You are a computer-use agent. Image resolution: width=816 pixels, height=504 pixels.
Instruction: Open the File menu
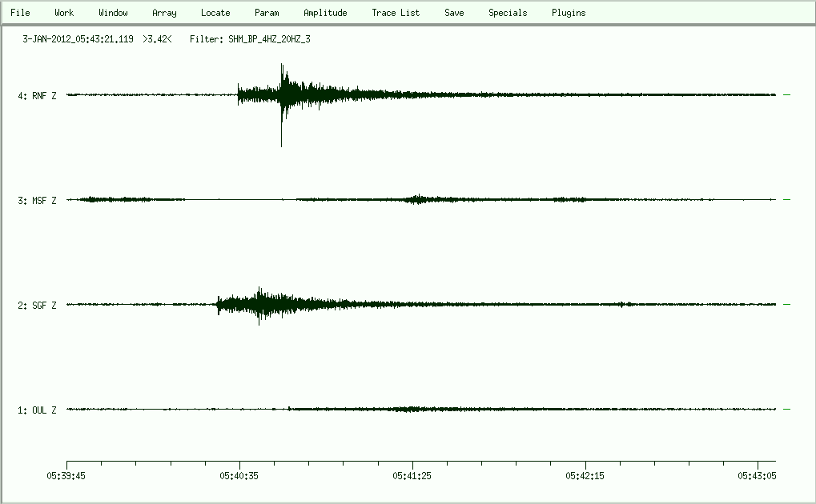[x=20, y=13]
